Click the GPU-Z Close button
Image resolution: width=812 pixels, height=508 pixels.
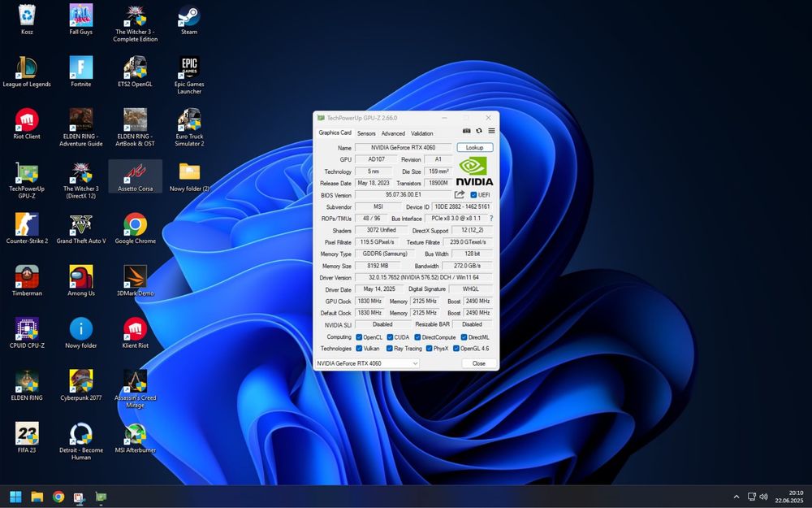tap(479, 363)
